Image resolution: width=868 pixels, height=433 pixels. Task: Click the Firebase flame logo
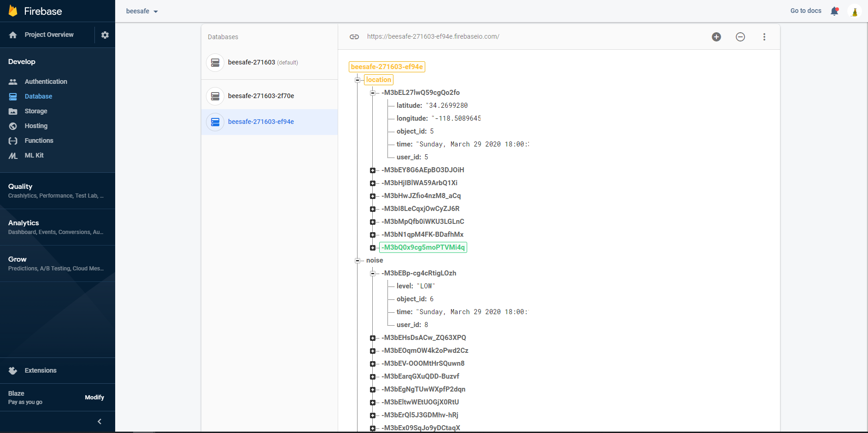point(13,11)
